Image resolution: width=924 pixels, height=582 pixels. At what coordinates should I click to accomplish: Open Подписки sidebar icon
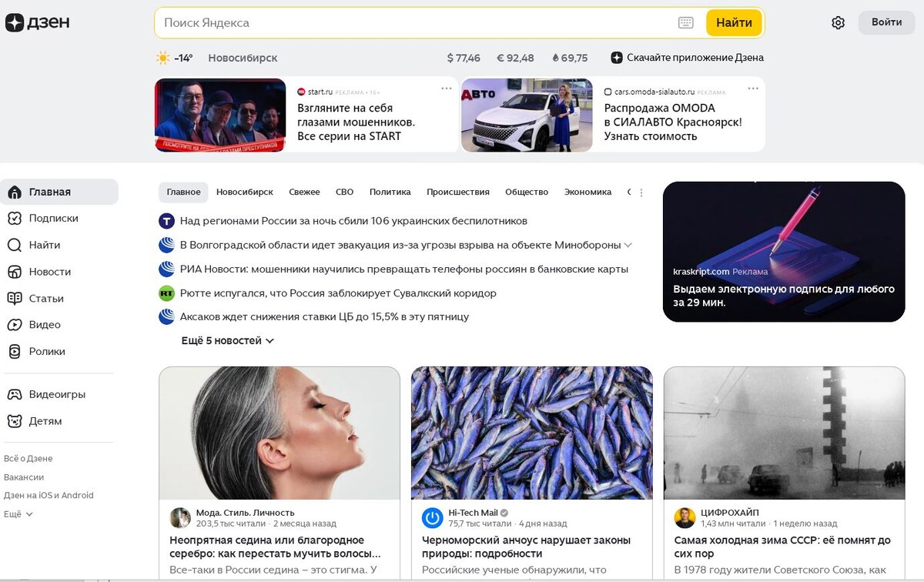click(15, 219)
